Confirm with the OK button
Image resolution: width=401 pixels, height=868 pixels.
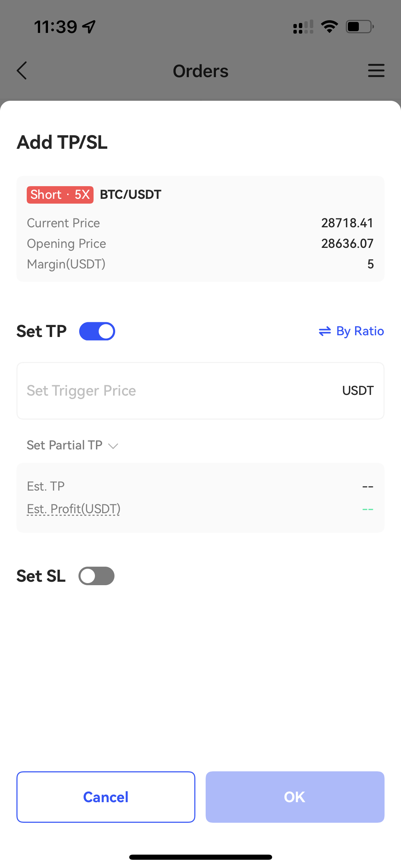[295, 797]
